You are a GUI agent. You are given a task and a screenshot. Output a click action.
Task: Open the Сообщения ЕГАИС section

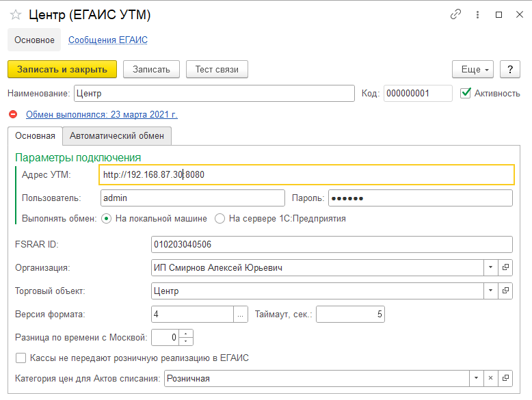click(x=108, y=40)
